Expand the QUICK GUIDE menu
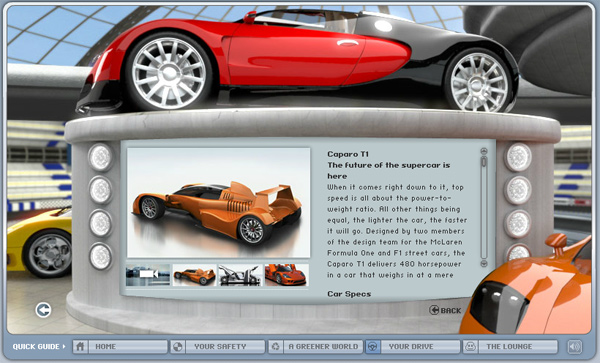 coord(39,347)
